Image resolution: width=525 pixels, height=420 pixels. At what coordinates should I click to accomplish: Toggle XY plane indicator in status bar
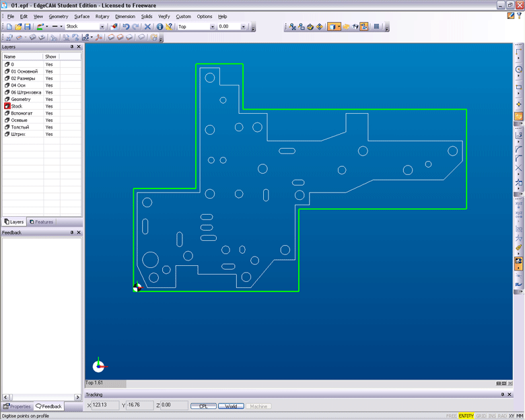[512, 416]
